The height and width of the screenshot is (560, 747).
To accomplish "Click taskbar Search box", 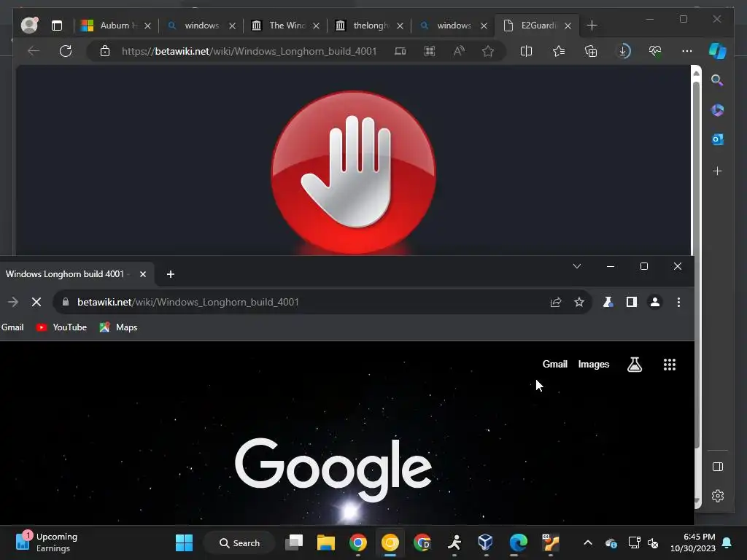I will 239,542.
